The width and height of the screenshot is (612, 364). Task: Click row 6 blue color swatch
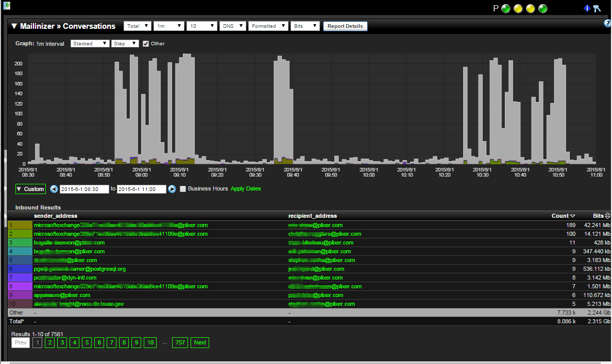point(20,269)
